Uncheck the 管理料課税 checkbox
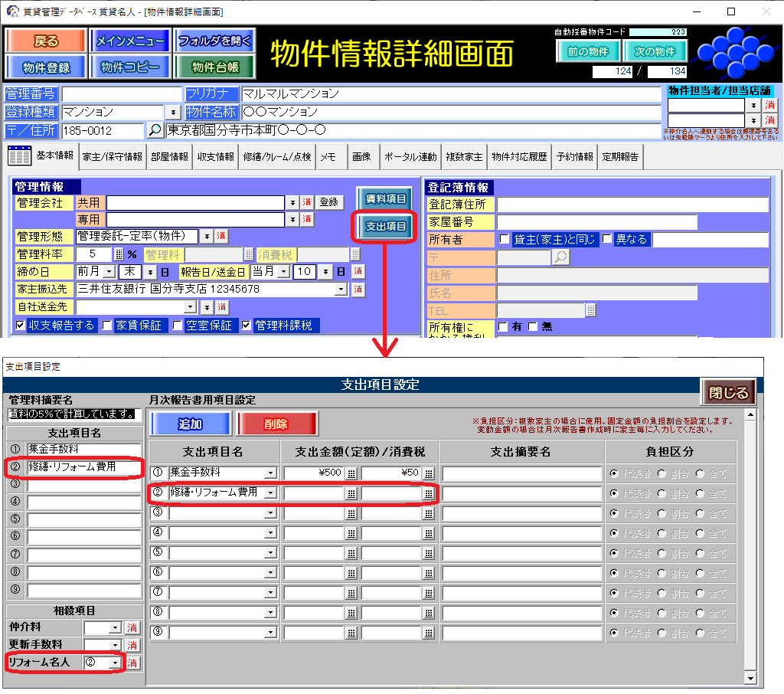Screen dimensions: 784x694 click(247, 326)
